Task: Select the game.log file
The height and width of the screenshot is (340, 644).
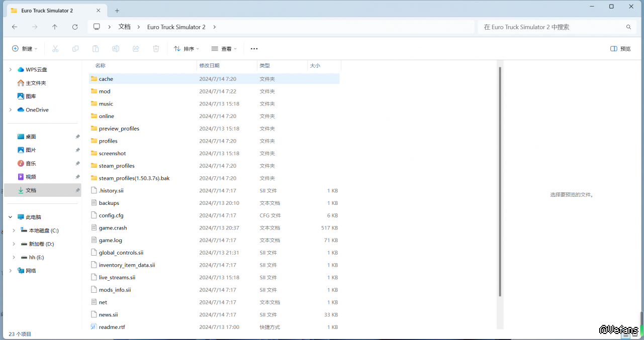Action: pos(110,240)
